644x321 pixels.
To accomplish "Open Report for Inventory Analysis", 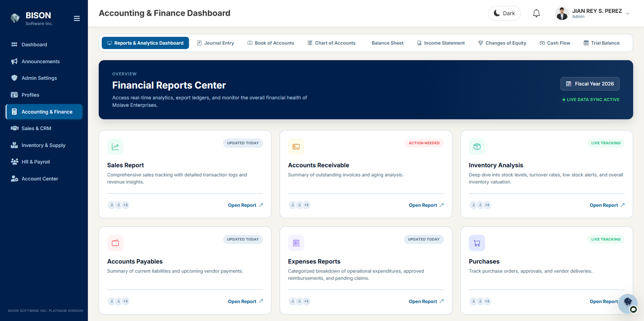I will pyautogui.click(x=607, y=205).
